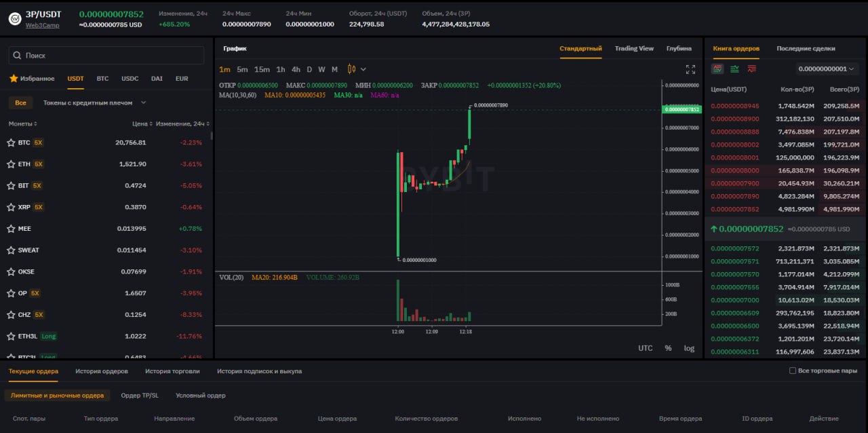Show only sell orders in order book

point(751,69)
